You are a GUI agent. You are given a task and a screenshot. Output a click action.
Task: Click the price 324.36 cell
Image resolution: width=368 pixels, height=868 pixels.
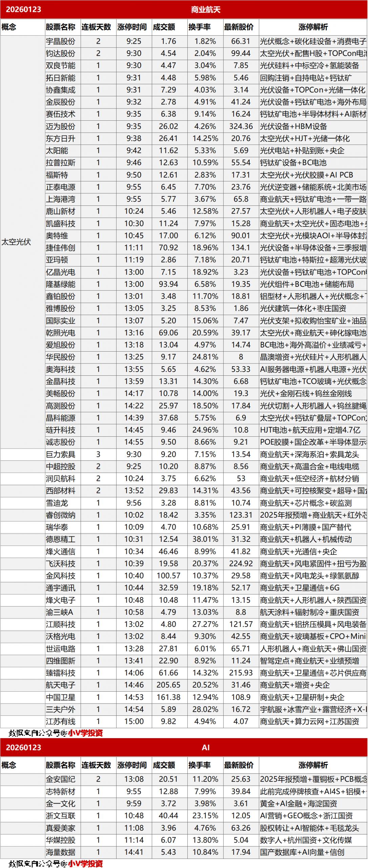pyautogui.click(x=241, y=126)
